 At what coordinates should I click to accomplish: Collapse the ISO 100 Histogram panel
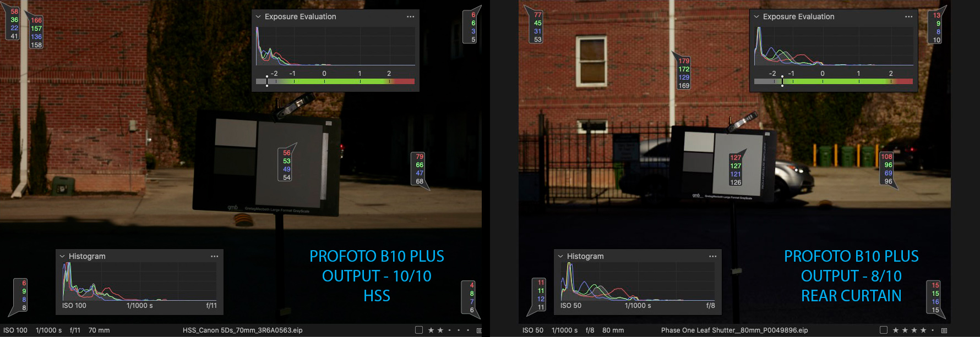(62, 256)
